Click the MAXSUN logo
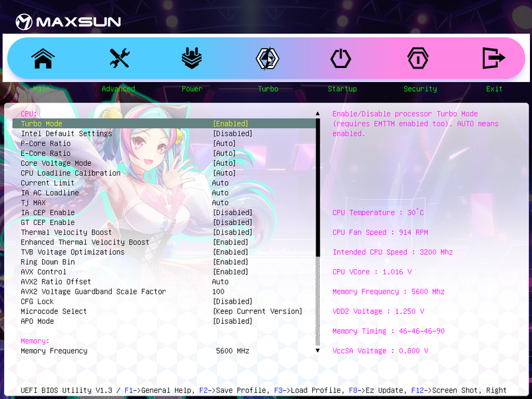532x399 pixels. click(x=68, y=22)
